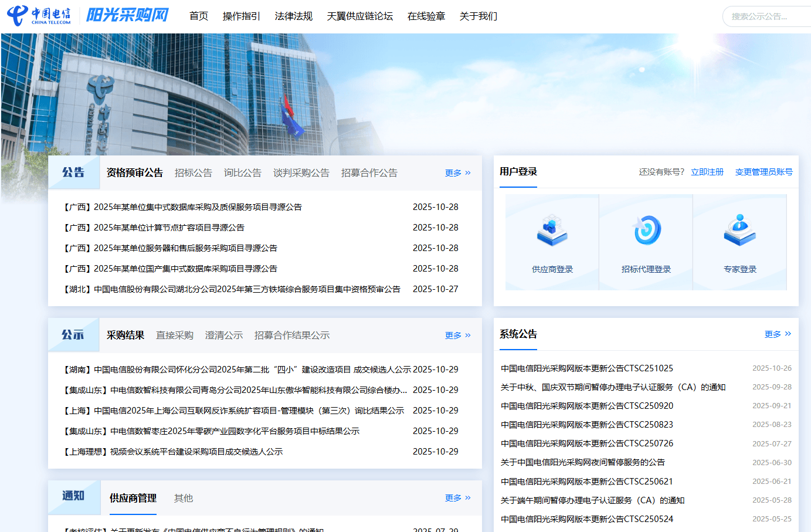
Task: Expand more system announcements in 系统公告
Action: coord(777,334)
